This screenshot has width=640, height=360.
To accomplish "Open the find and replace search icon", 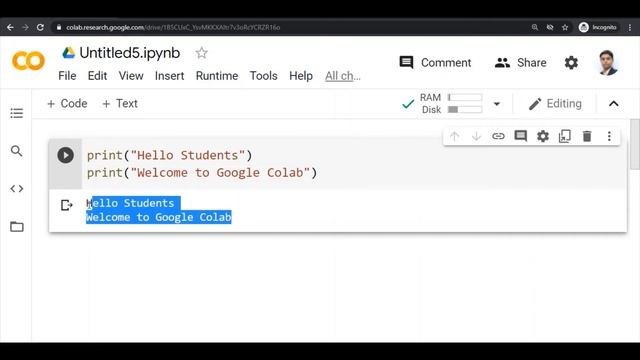I will (x=16, y=151).
